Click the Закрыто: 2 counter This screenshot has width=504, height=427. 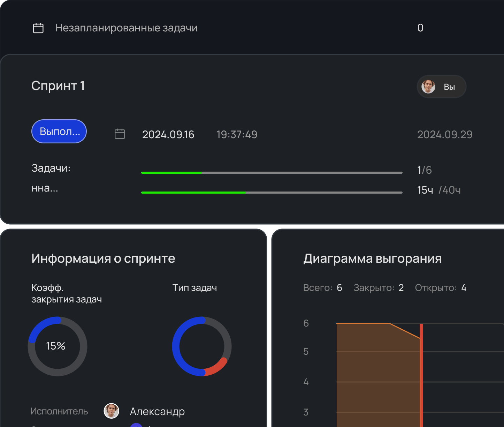pyautogui.click(x=379, y=288)
